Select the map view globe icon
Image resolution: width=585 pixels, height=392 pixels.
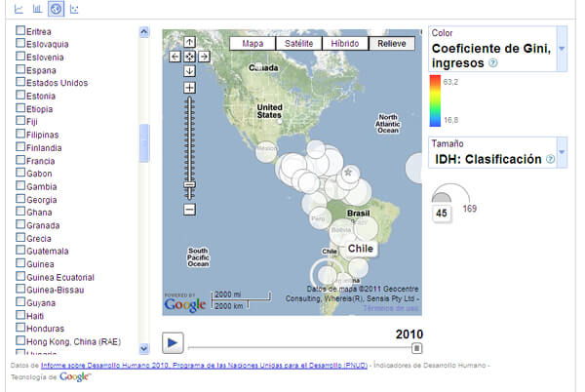coord(56,10)
